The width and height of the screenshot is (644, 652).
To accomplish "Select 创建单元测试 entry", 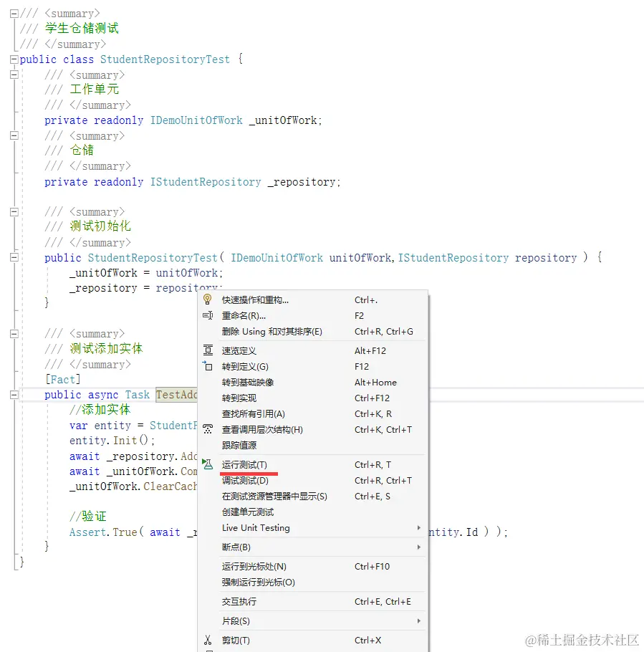I will [x=312, y=512].
